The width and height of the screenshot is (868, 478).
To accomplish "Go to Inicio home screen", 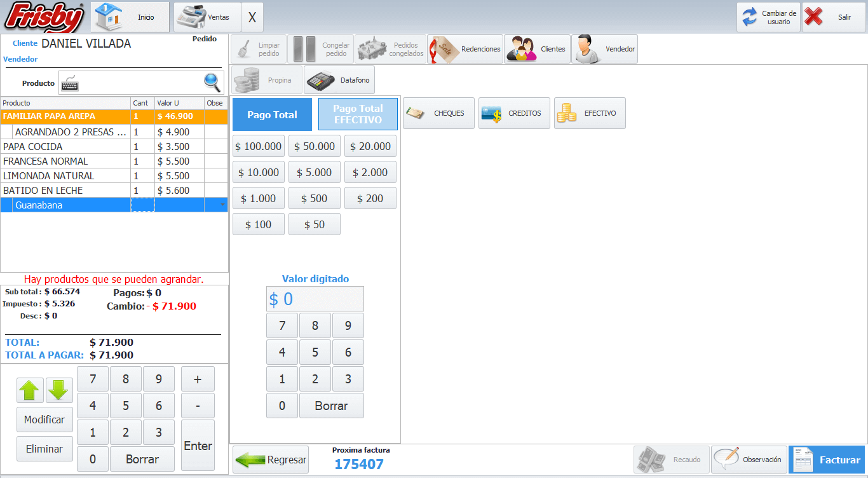I will coord(131,17).
